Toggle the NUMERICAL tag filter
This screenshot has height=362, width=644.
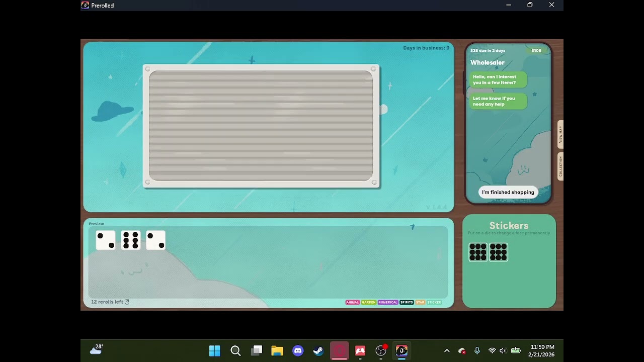click(388, 302)
